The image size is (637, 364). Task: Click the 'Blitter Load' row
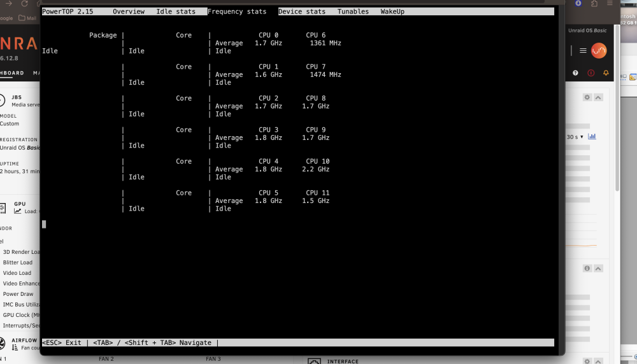click(x=17, y=263)
